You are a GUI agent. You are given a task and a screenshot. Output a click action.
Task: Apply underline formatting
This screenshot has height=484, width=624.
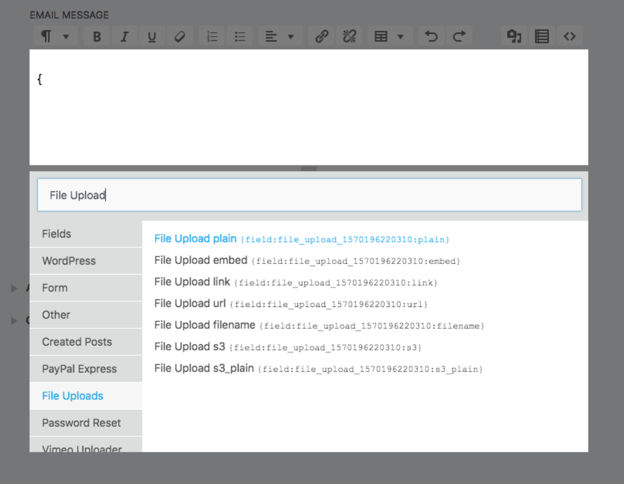[x=152, y=37]
